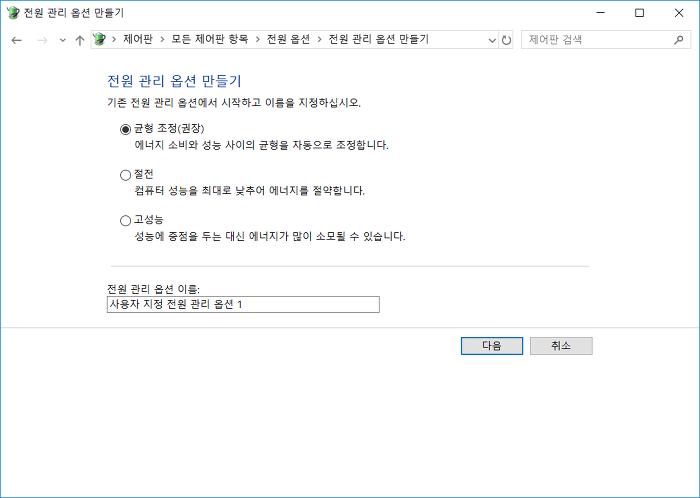Image resolution: width=700 pixels, height=498 pixels.
Task: Select the 균형 조정(권장) radio button
Action: coord(125,129)
